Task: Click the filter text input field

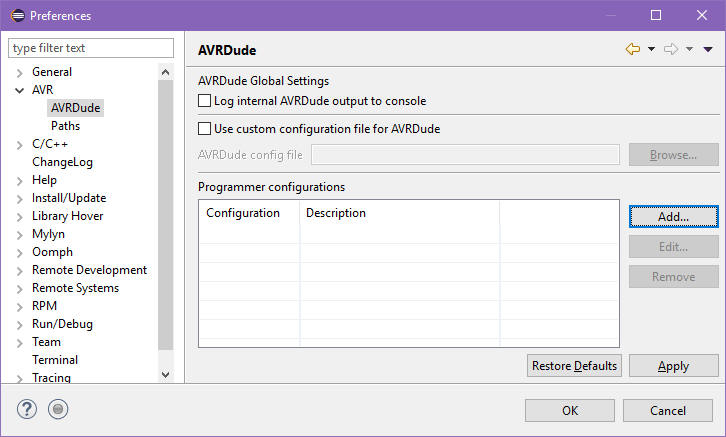Action: point(93,48)
